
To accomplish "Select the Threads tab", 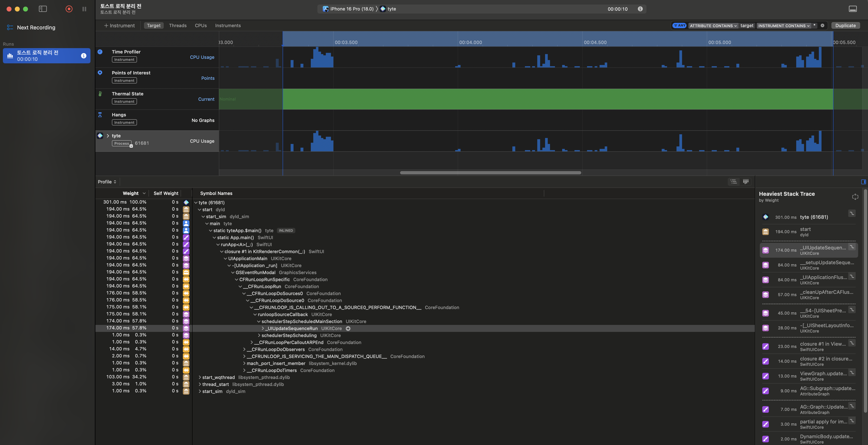I will [x=178, y=25].
